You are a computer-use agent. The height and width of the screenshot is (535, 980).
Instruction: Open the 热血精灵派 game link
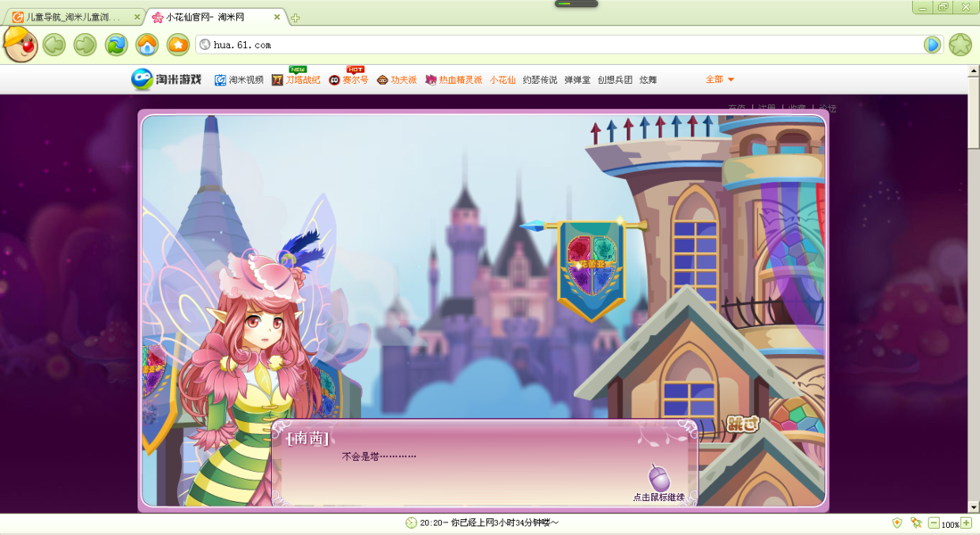[453, 80]
